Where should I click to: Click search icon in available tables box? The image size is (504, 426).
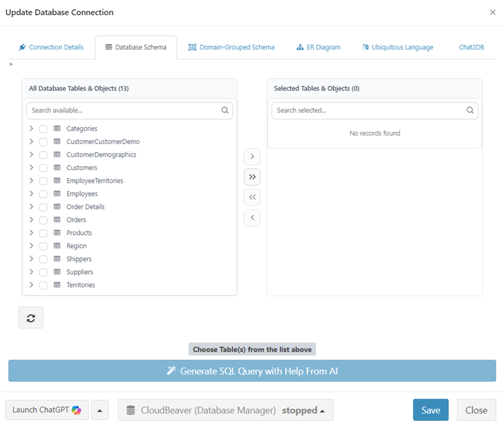(x=225, y=111)
